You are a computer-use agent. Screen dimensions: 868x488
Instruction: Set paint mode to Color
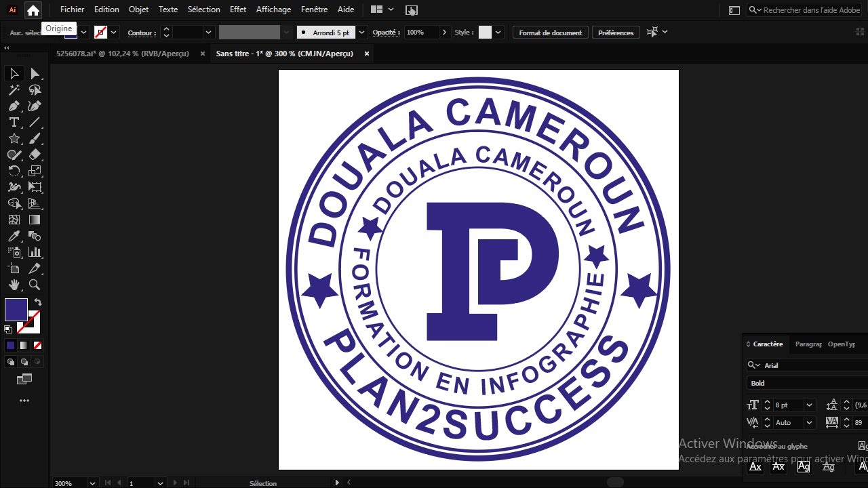(10, 346)
